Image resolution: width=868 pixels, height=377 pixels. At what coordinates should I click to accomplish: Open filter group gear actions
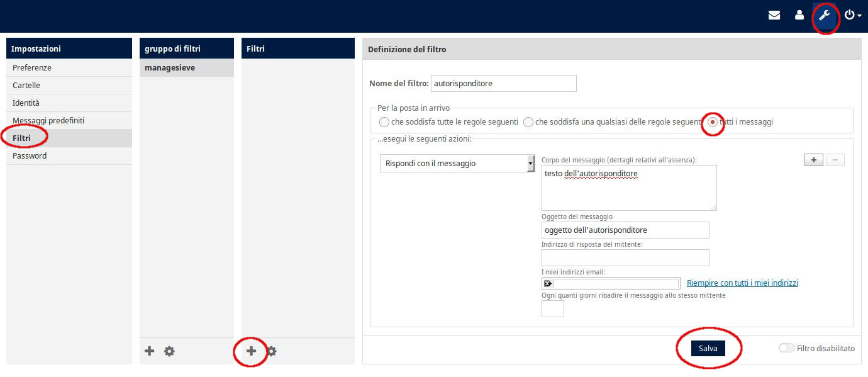[x=169, y=351]
